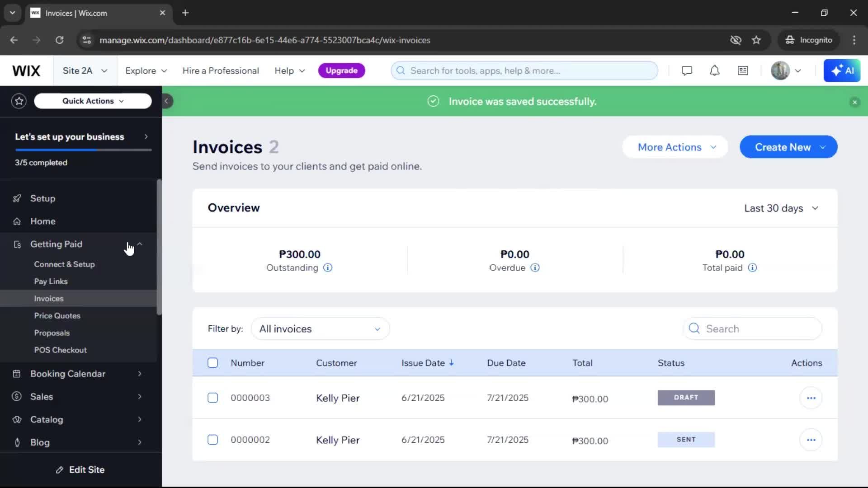Open Proposals page
The image size is (868, 488).
click(x=52, y=333)
